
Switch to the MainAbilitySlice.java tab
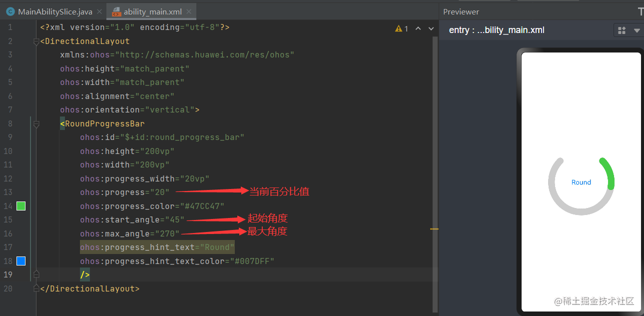click(54, 11)
